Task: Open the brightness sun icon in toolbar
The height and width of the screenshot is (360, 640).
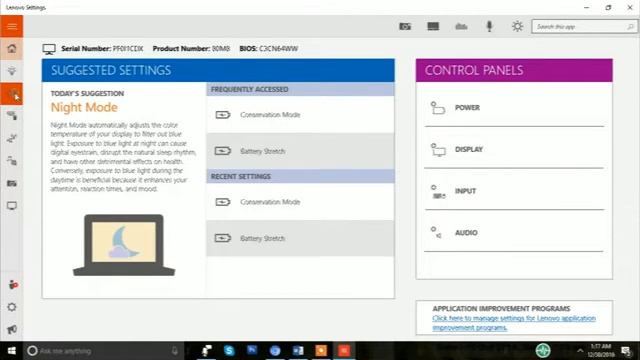Action: tap(518, 27)
